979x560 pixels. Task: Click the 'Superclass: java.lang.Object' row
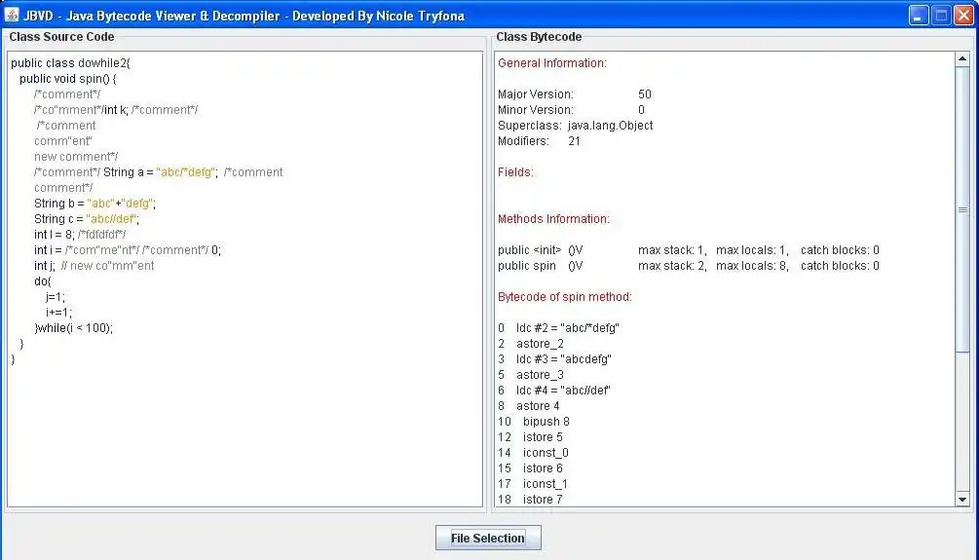click(x=575, y=126)
